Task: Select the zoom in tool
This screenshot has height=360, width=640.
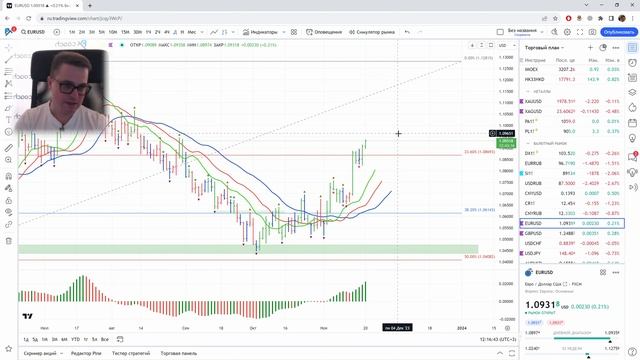Action: click(8, 160)
